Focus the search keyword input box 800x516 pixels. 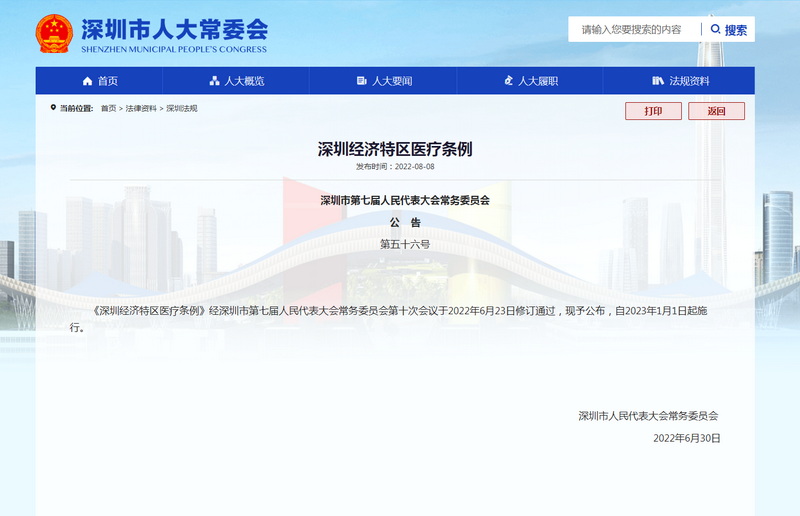click(634, 30)
